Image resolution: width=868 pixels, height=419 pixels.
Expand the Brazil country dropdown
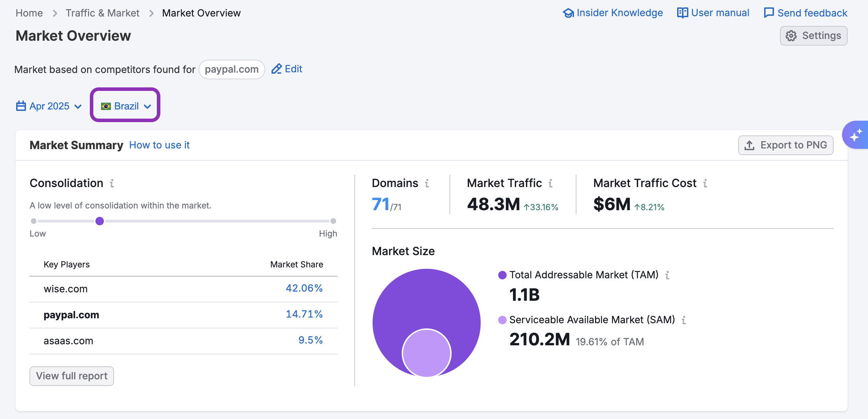[125, 106]
